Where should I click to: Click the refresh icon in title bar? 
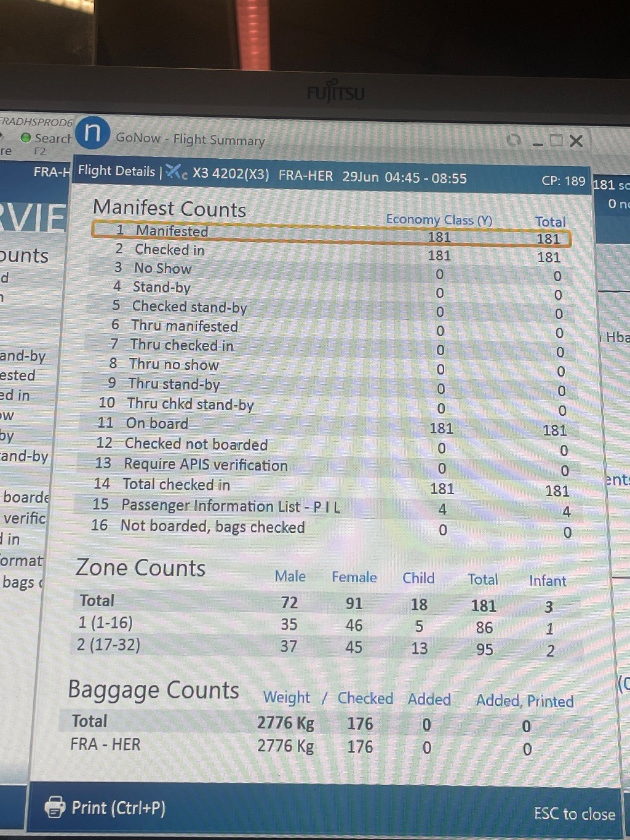pos(513,140)
